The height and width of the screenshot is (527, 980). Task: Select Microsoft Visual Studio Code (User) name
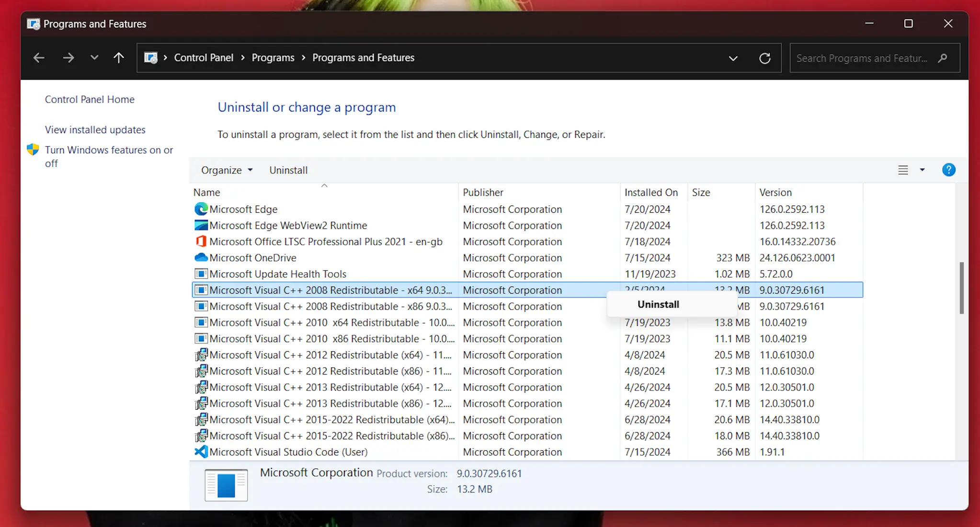[x=288, y=452]
